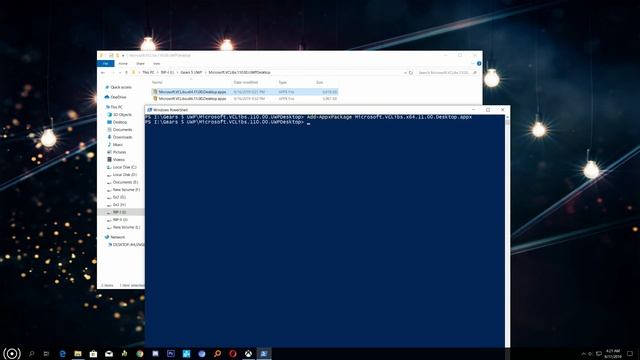Click the Microsoft.VCLibs breadcrumb in address bar
This screenshot has width=640, height=360.
[239, 73]
